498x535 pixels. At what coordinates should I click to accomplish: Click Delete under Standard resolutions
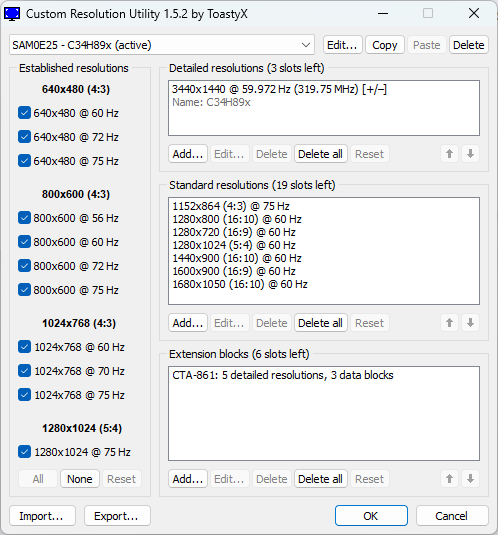[x=272, y=323]
